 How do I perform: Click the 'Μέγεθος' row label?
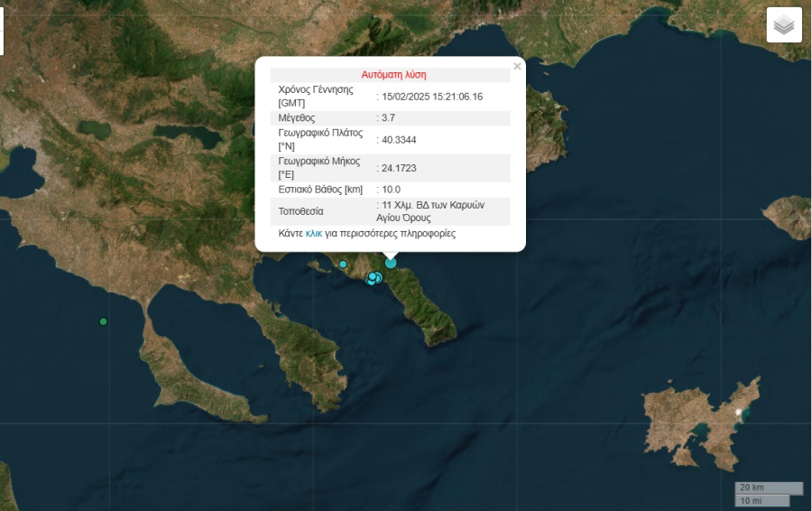coord(297,117)
